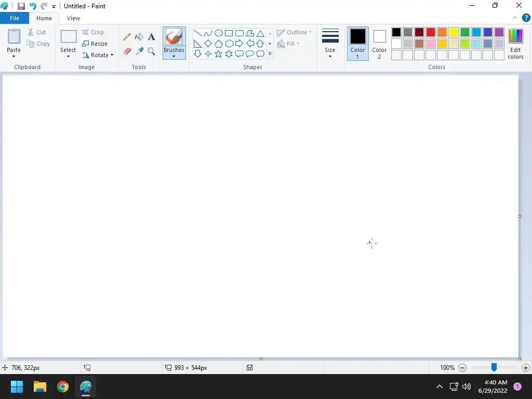Image resolution: width=532 pixels, height=399 pixels.
Task: Choose the Oval shape
Action: [219, 33]
